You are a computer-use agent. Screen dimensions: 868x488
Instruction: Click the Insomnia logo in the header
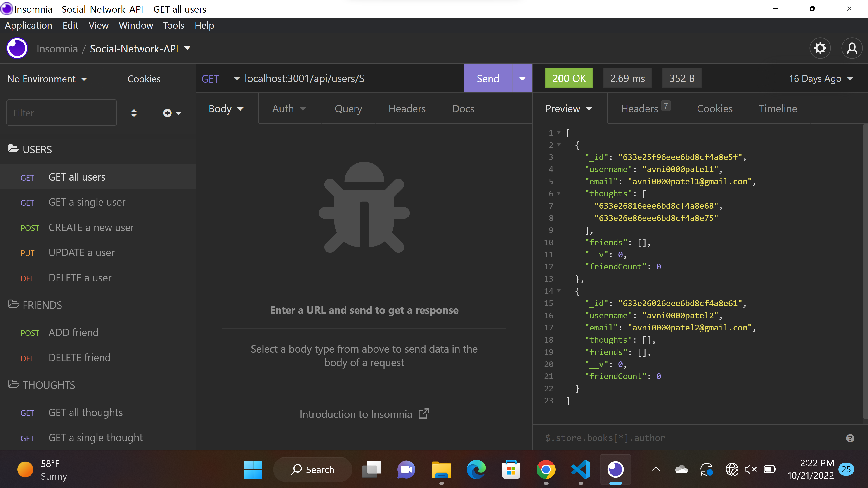[17, 48]
